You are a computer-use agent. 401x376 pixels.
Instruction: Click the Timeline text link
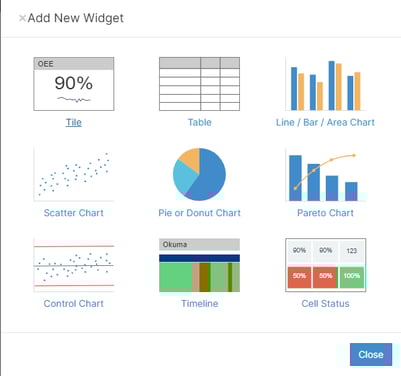[x=199, y=304]
